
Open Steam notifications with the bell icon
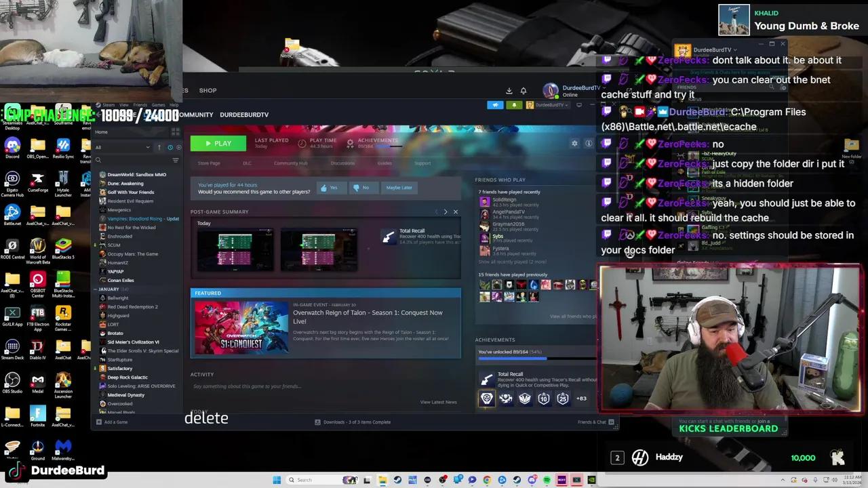(x=524, y=90)
